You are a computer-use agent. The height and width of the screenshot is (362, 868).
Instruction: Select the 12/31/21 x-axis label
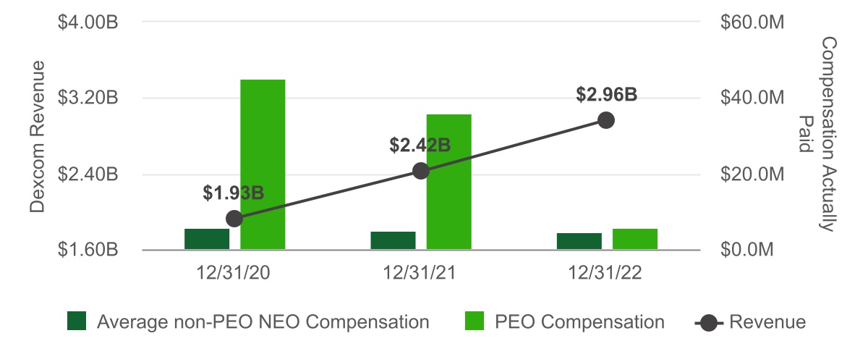[x=420, y=273]
